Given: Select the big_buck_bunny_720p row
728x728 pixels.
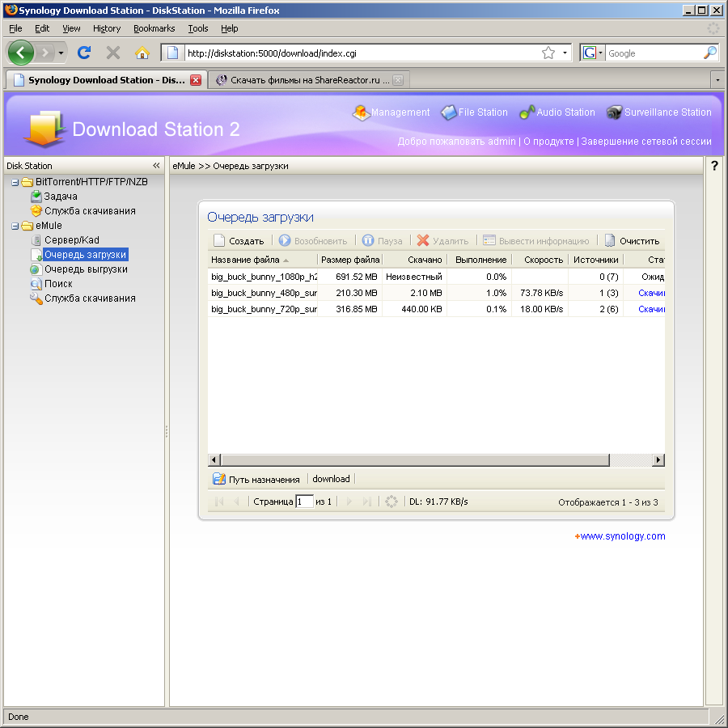Looking at the screenshot, I should click(x=436, y=309).
